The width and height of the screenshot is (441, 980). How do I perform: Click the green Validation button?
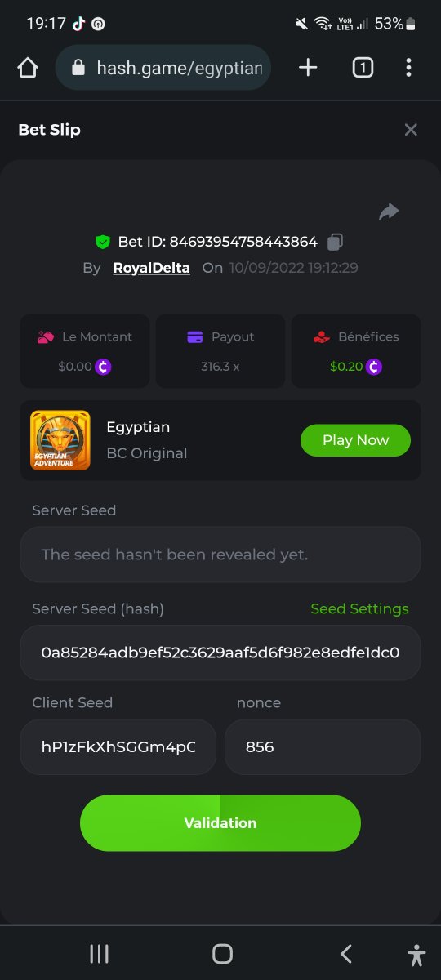coord(220,823)
